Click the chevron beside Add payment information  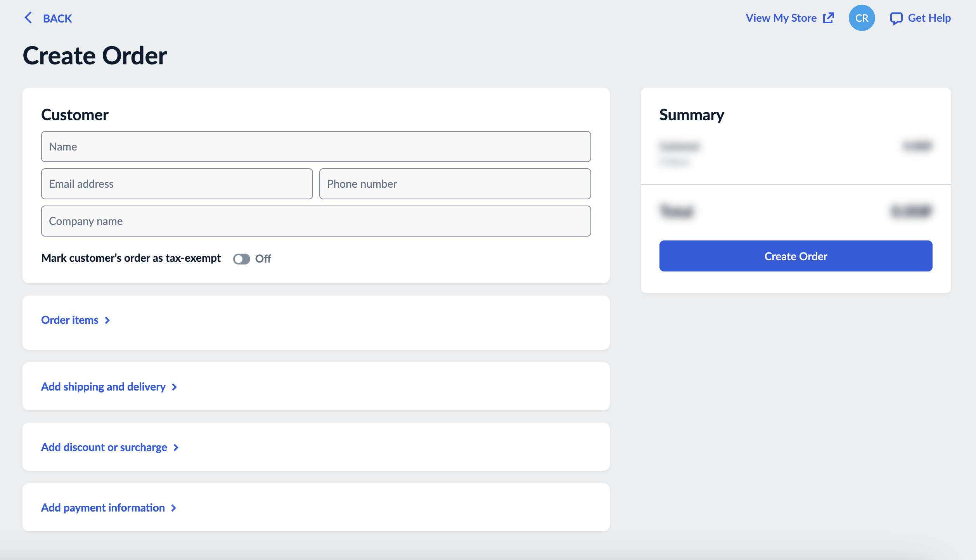[174, 508]
